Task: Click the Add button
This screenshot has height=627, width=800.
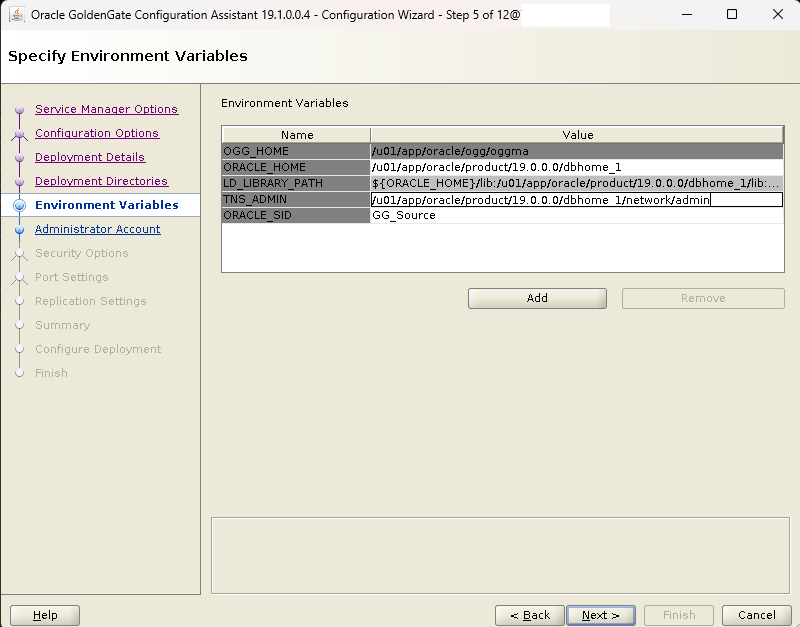Action: 537,298
